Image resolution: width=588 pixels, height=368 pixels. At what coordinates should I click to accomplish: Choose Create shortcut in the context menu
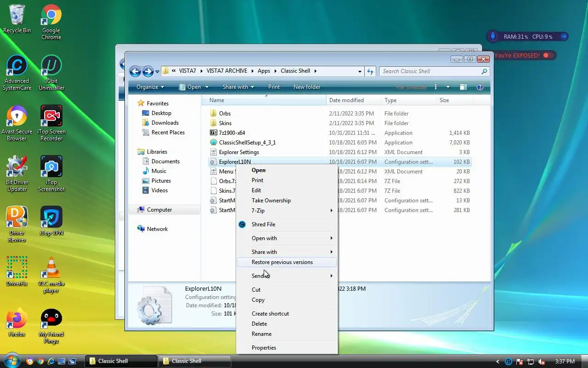click(x=287, y=314)
